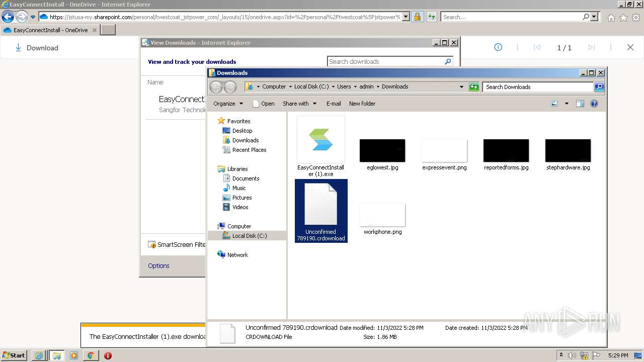
Task: Select Music library
Action: 239,188
